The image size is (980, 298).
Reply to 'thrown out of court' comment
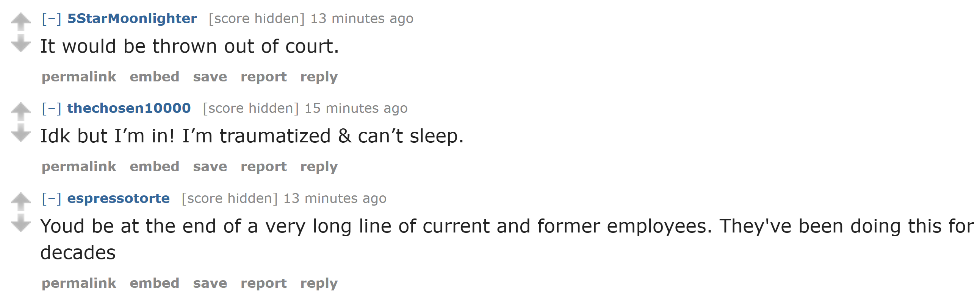pos(319,77)
